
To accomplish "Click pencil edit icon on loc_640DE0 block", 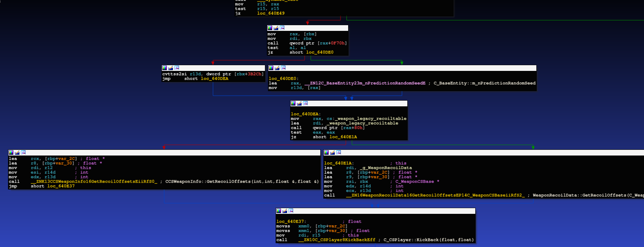I will (x=277, y=68).
